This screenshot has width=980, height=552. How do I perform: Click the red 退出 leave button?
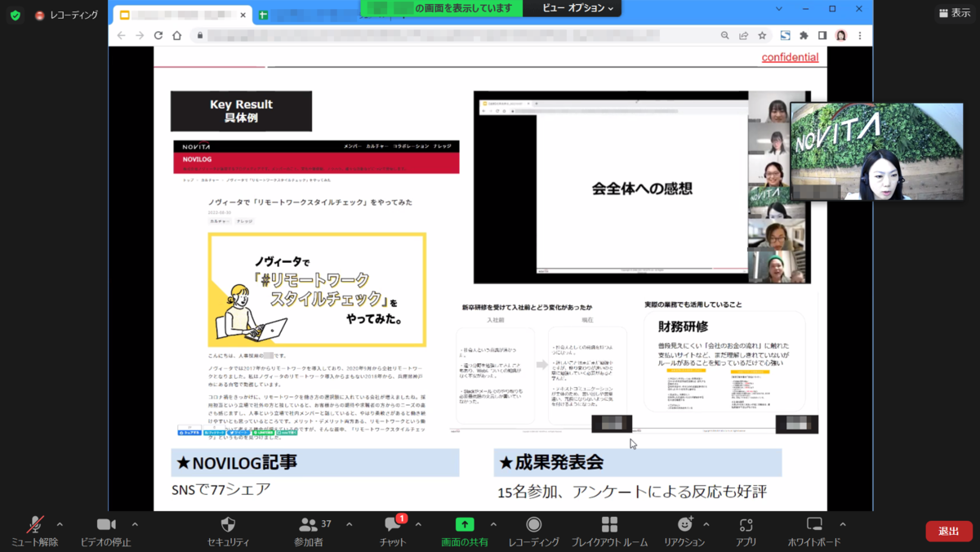(x=949, y=531)
